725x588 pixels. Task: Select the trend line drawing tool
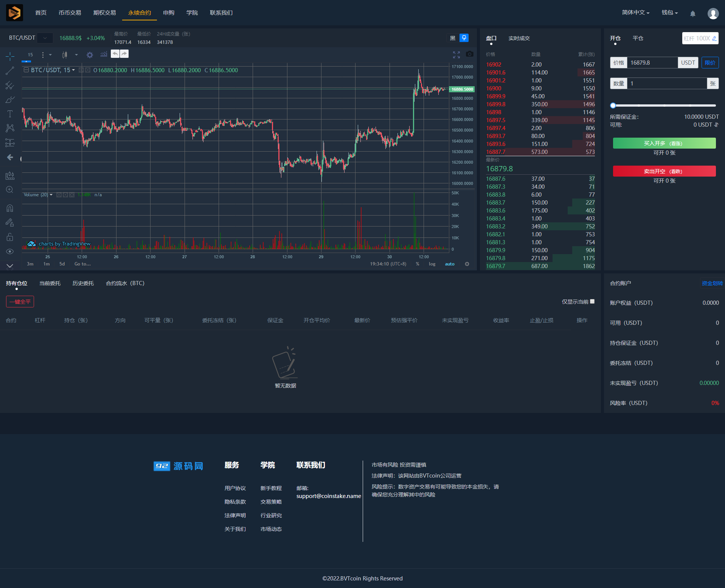[x=10, y=71]
